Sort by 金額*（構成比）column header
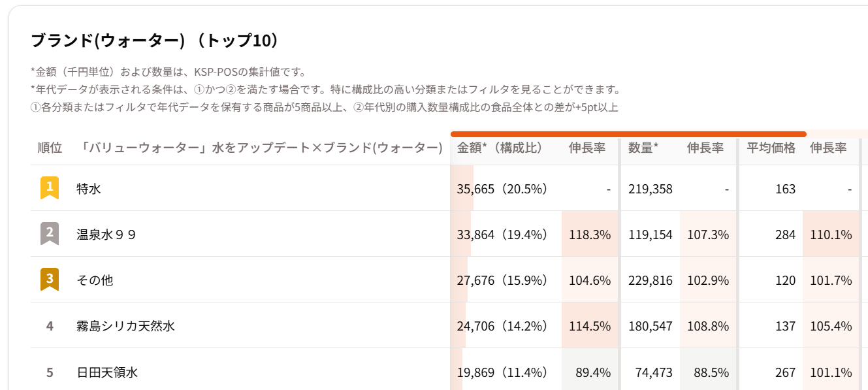Viewport: 868px width, 390px height. coord(500,148)
